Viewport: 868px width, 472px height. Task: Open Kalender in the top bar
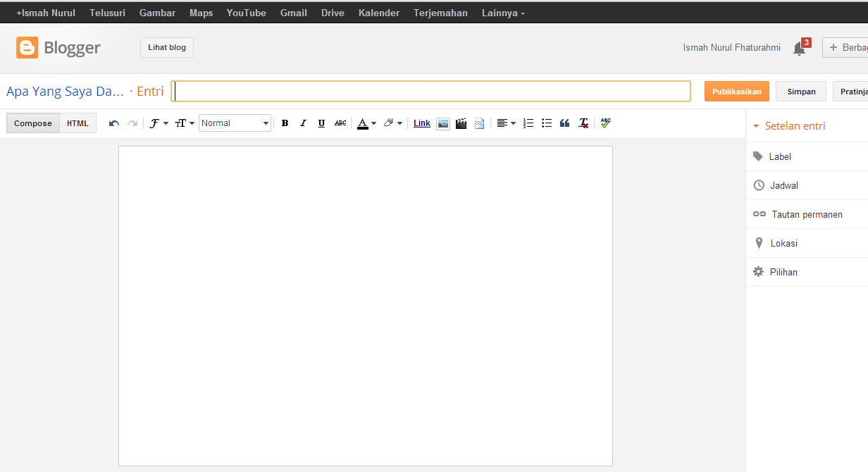[379, 13]
